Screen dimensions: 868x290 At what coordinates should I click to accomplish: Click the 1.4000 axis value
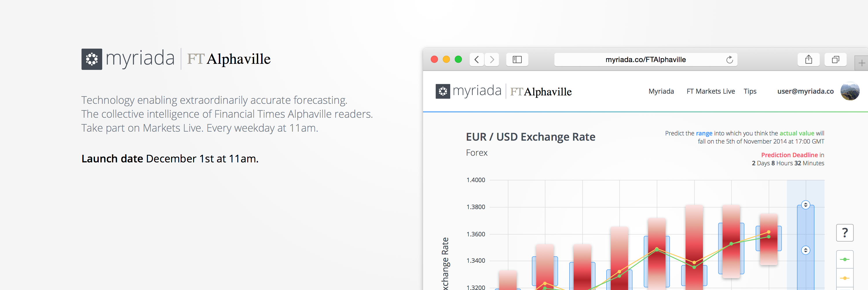click(x=475, y=180)
